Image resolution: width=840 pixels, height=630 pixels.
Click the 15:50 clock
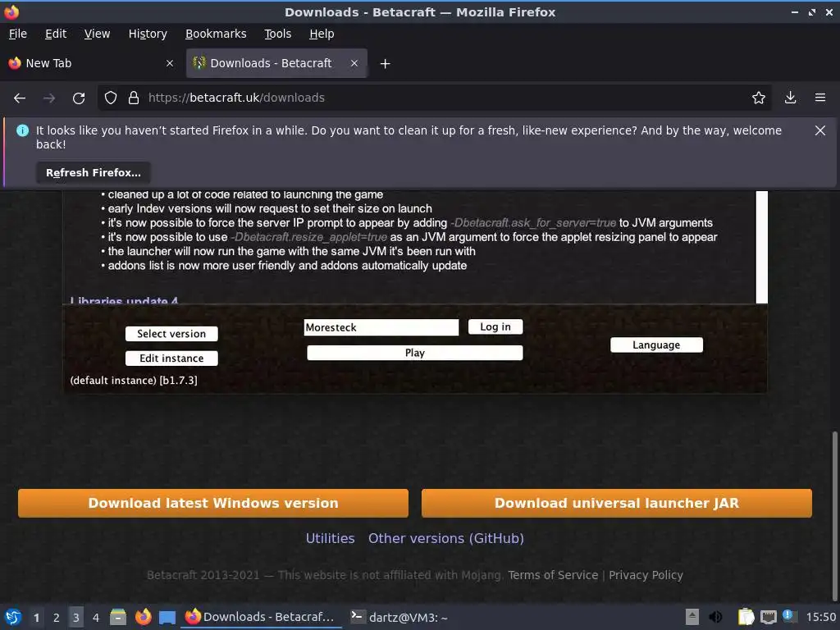[820, 617]
